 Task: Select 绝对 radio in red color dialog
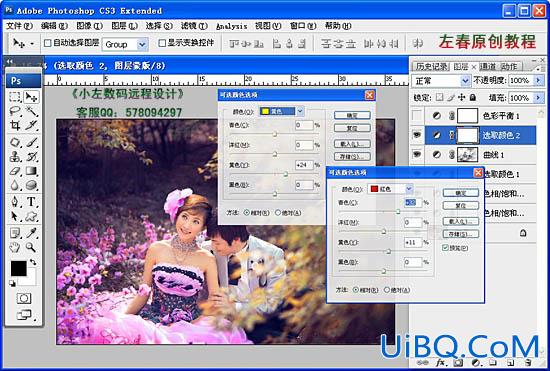coord(387,290)
